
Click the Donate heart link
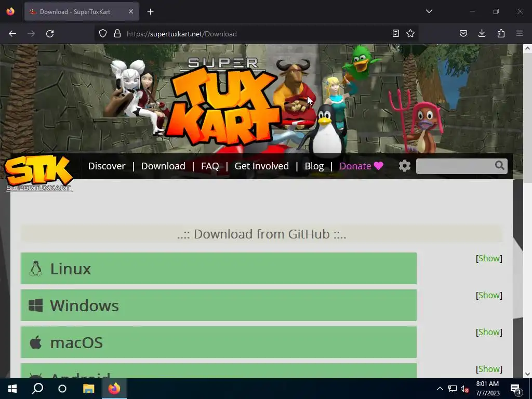(x=362, y=166)
